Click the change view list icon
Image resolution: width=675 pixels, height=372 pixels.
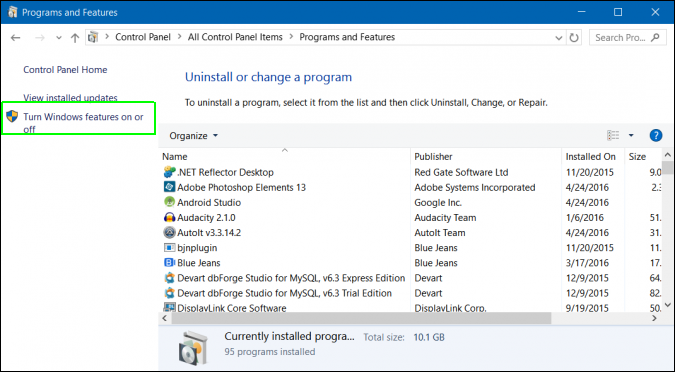point(613,136)
